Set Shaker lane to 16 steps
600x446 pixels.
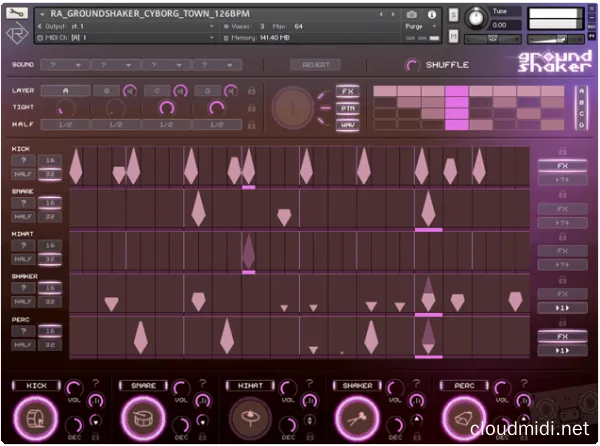[x=50, y=288]
